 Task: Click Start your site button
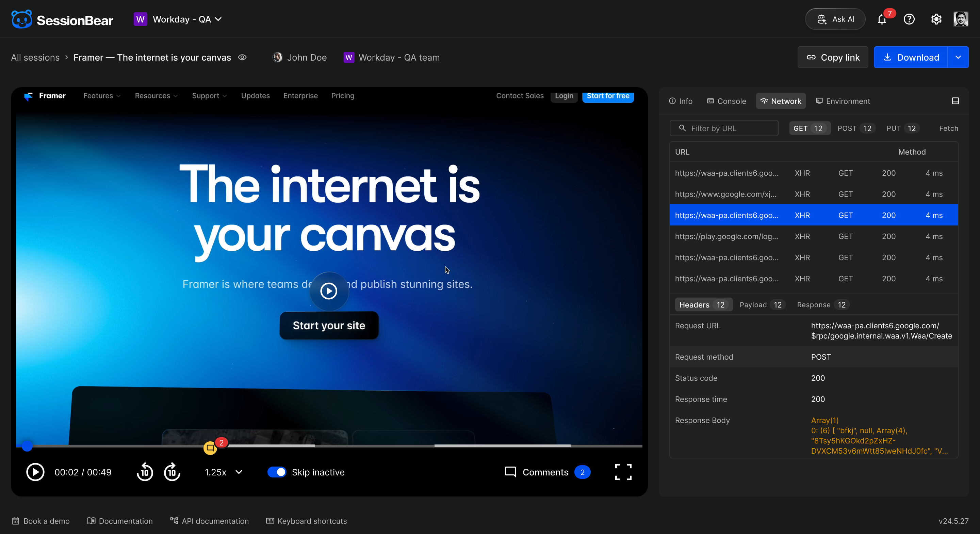pos(329,326)
